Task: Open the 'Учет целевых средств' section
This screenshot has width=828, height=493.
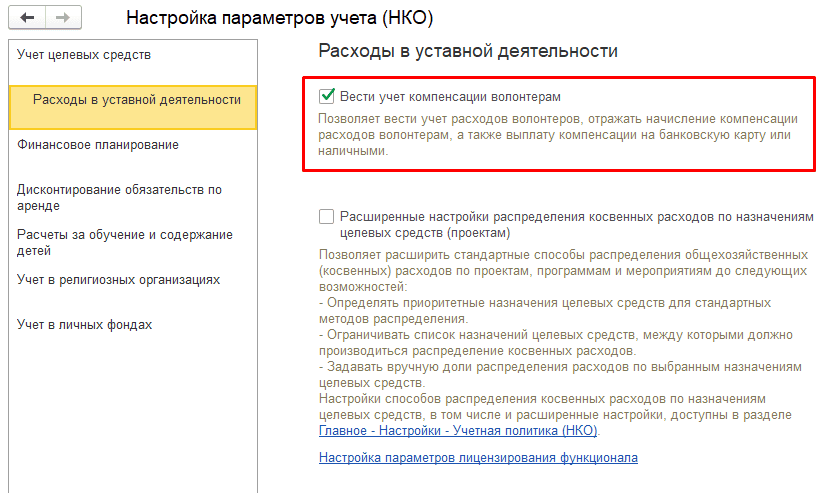Action: [84, 54]
